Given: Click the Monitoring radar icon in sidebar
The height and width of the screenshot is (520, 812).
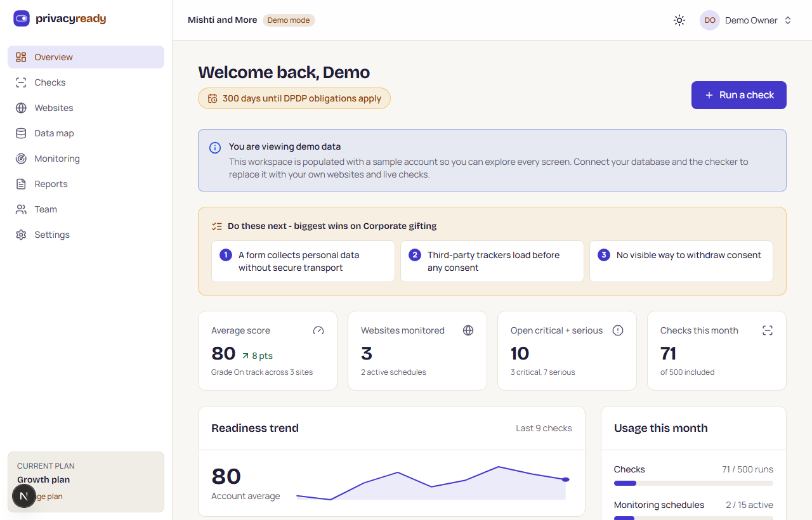Looking at the screenshot, I should [x=21, y=159].
